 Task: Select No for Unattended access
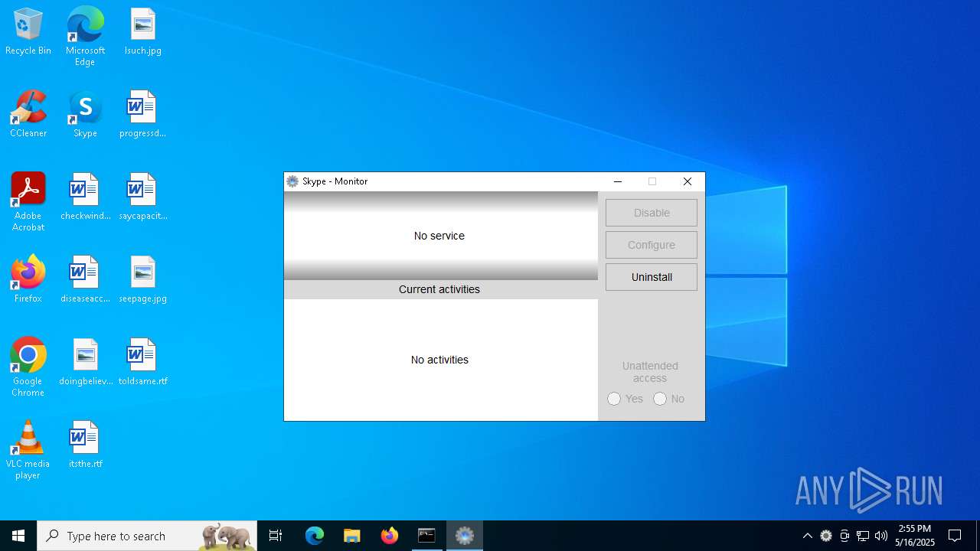click(660, 399)
